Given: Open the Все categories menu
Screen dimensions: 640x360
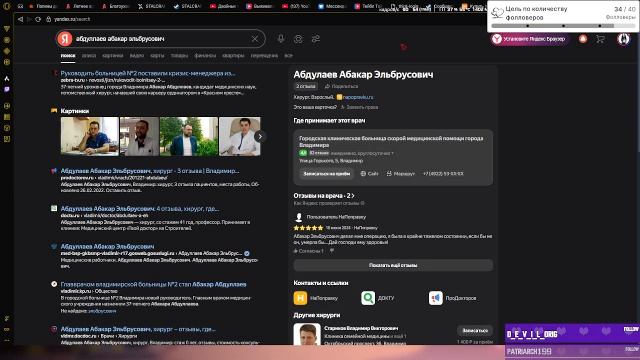Looking at the screenshot, I should point(289,56).
